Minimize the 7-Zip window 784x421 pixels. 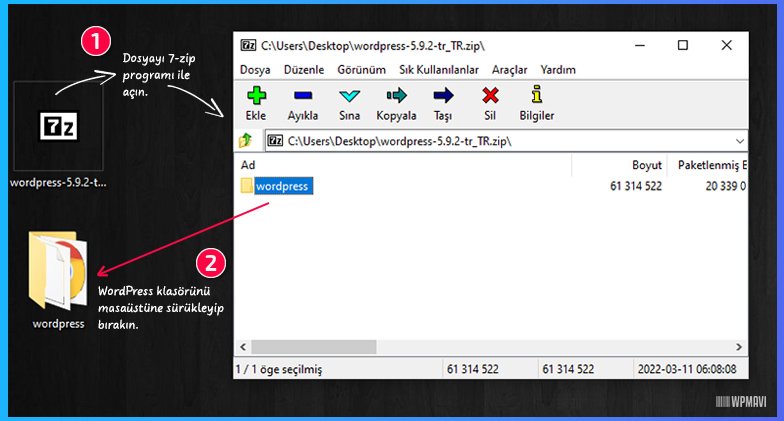(x=640, y=46)
